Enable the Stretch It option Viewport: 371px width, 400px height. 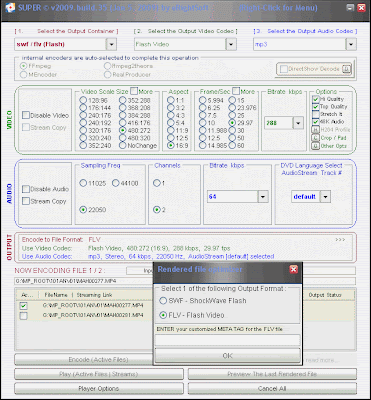coord(315,114)
